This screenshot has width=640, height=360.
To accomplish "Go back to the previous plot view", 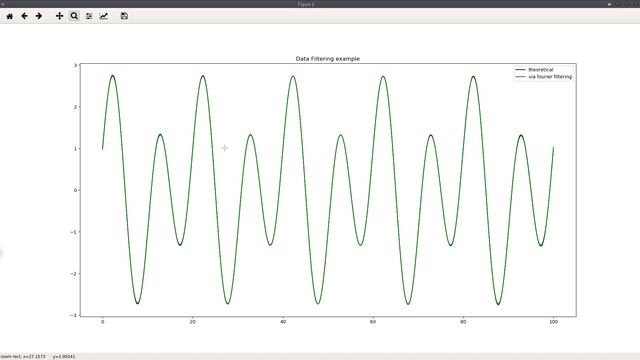I will click(24, 16).
